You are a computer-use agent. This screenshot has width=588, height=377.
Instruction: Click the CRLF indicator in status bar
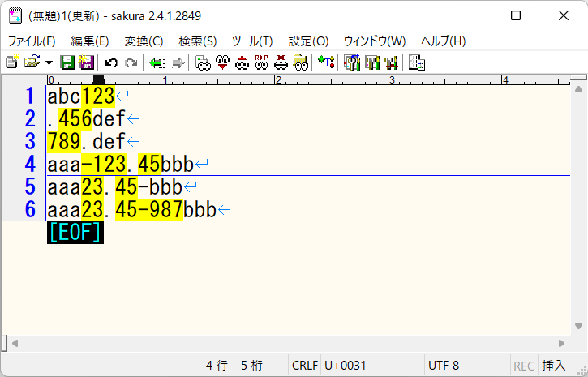pos(305,365)
